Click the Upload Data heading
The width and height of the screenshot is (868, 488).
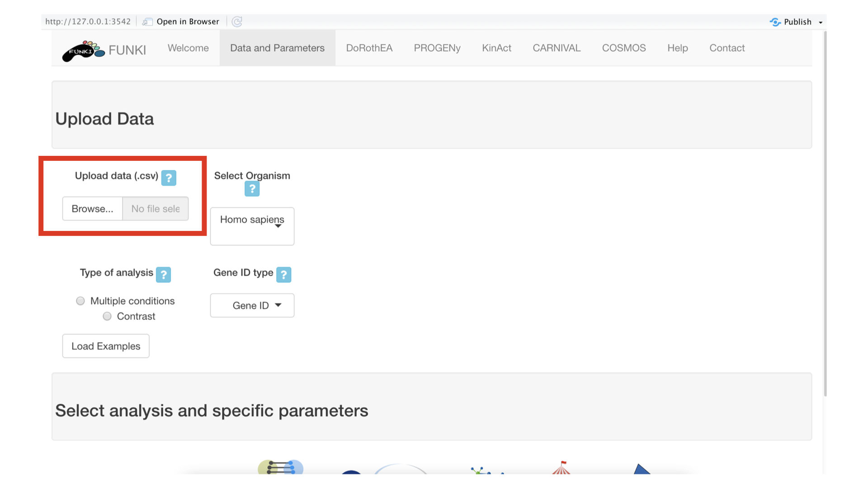pyautogui.click(x=104, y=119)
